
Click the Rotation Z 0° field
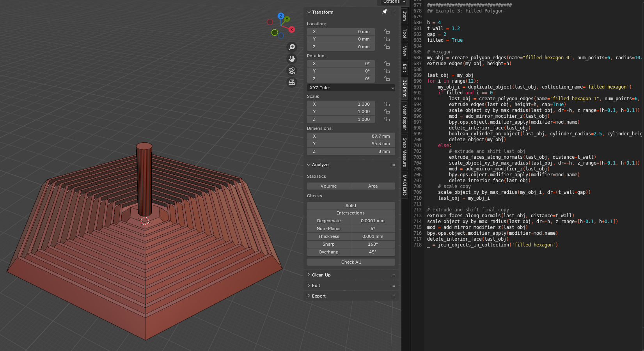pyautogui.click(x=341, y=79)
